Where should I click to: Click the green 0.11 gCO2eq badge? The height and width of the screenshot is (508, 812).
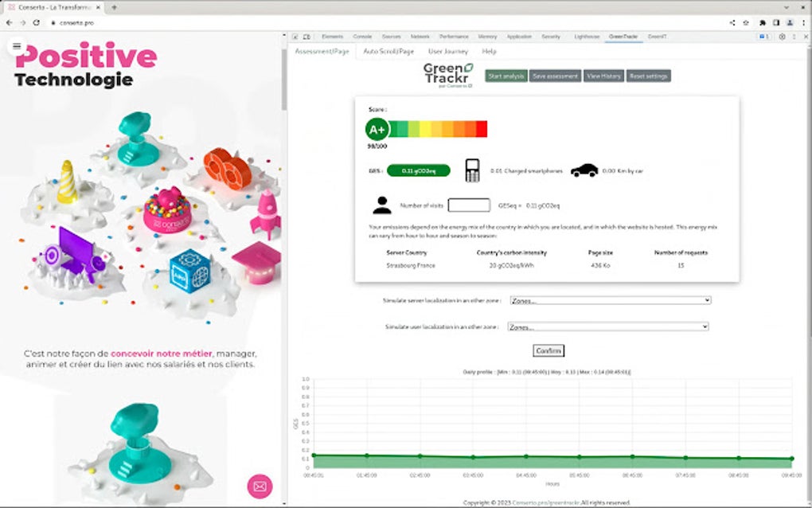[419, 171]
